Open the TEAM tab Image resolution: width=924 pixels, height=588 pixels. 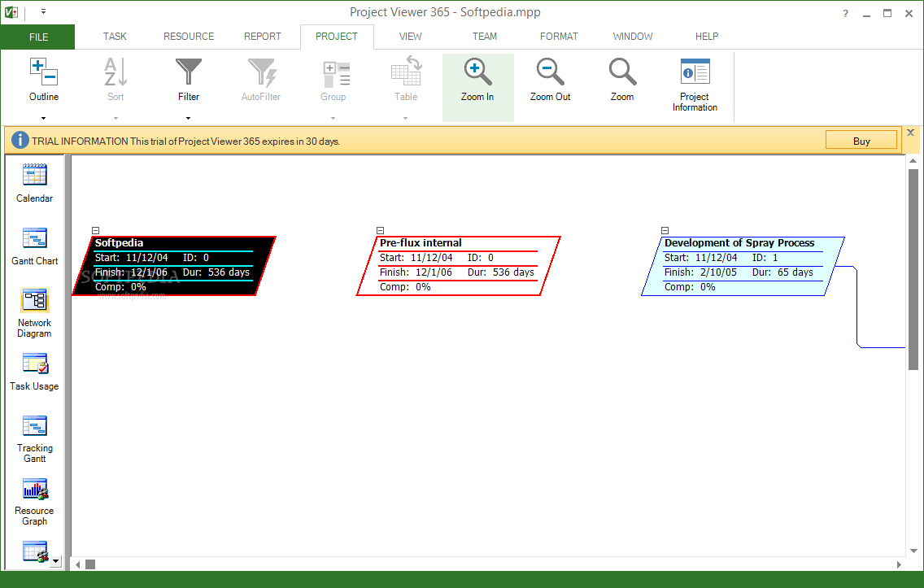point(485,37)
